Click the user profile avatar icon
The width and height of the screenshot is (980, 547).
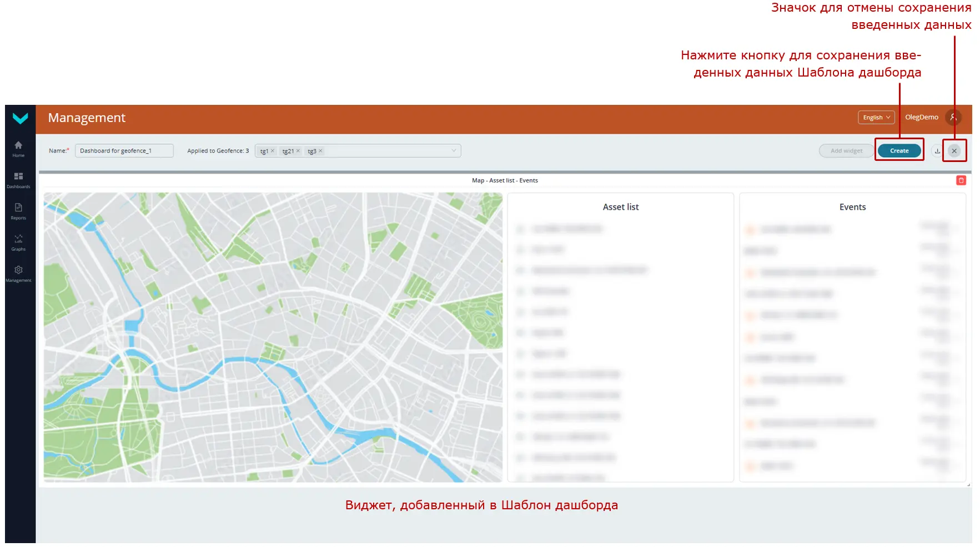[x=953, y=118]
